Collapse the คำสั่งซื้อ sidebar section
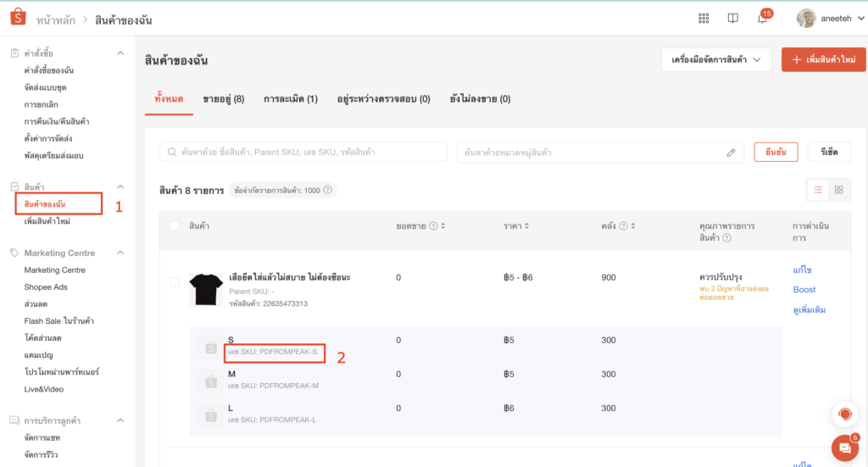Viewport: 868px width, 467px height. coord(120,53)
